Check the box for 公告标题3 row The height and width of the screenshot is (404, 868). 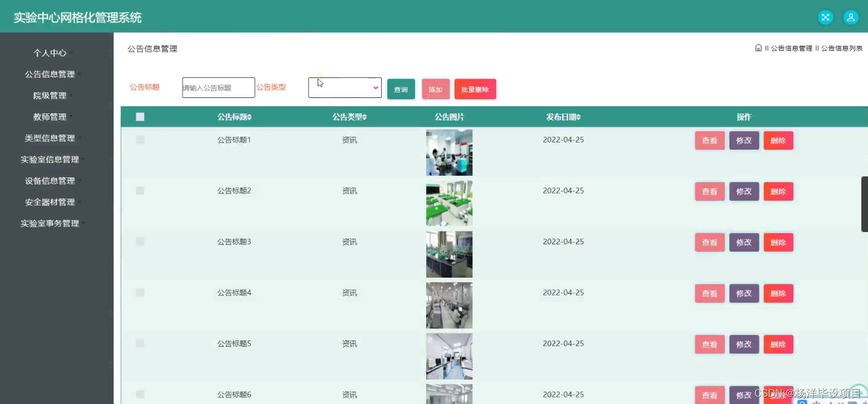click(x=140, y=242)
